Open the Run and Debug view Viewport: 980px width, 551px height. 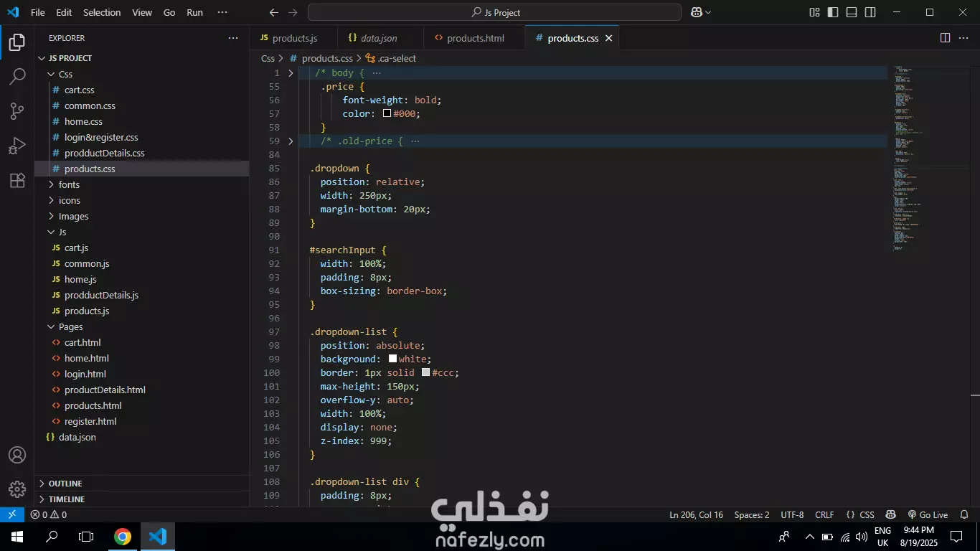click(x=17, y=146)
